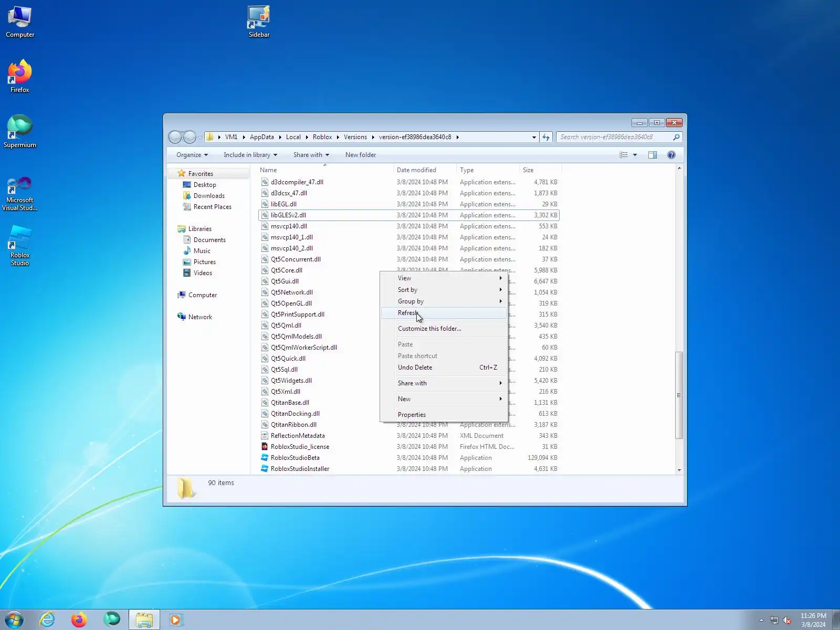
Task: Show hidden system tray icons
Action: pyautogui.click(x=761, y=621)
